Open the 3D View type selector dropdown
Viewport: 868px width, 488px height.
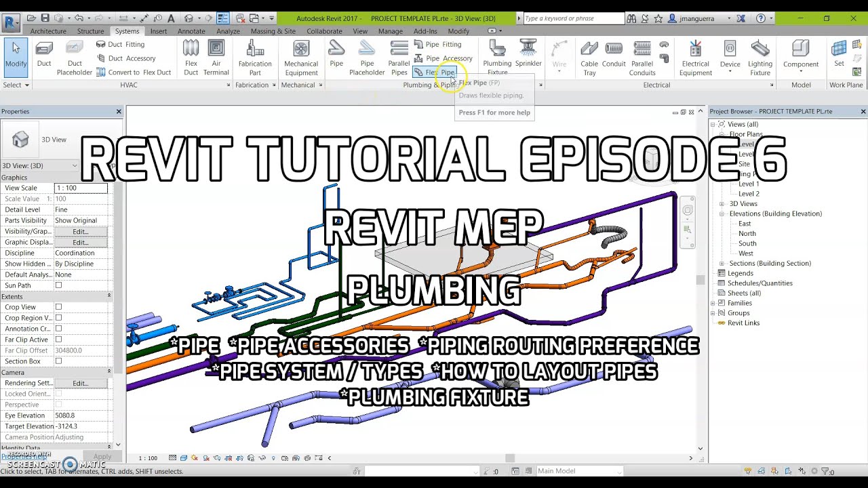40,165
